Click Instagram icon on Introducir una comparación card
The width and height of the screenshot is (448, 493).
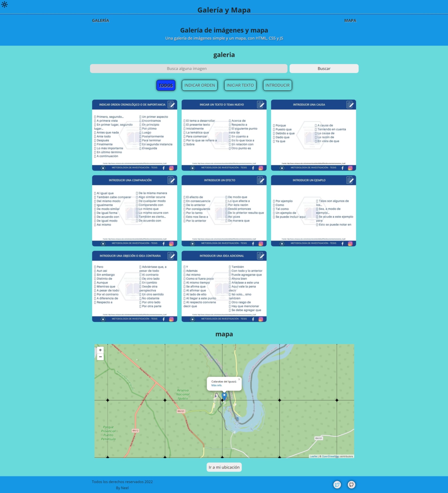(171, 243)
